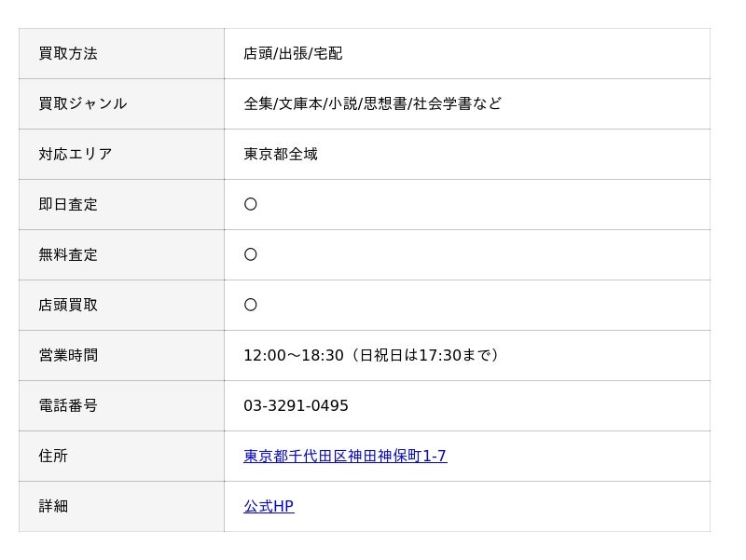Click the 買取ジャンル label
This screenshot has width=746, height=560.
click(83, 103)
